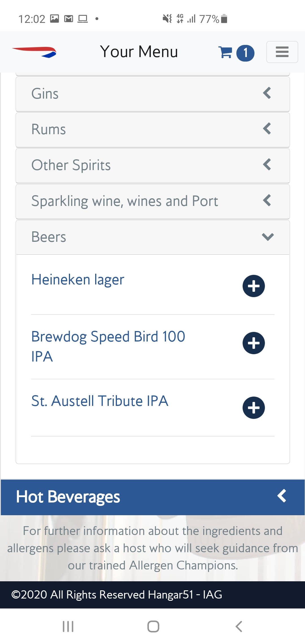Add Brewdog Speed Bird 100 IPA
The image size is (305, 644).
[254, 343]
